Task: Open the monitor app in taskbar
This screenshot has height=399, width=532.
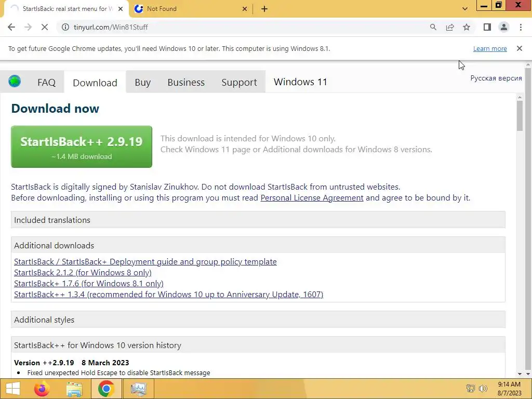Action: point(138,389)
